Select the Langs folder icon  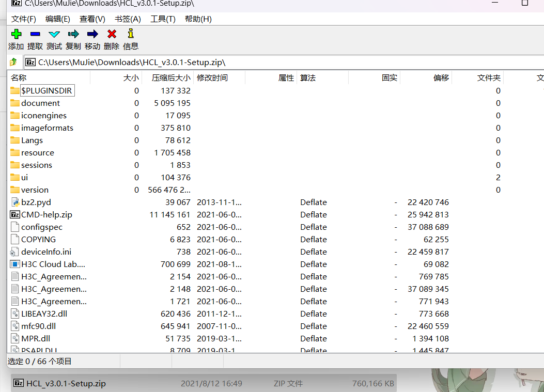pyautogui.click(x=15, y=140)
